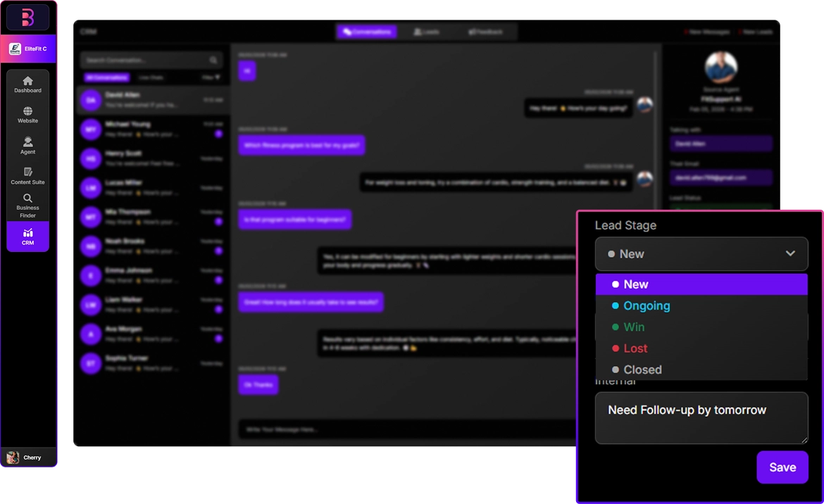Click the CRM sidebar icon

(x=28, y=233)
